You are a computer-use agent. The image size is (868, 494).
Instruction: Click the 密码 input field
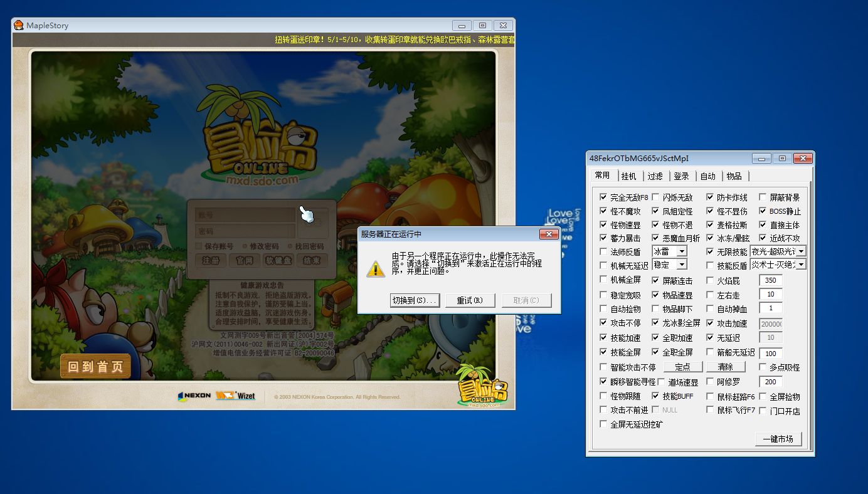[245, 231]
